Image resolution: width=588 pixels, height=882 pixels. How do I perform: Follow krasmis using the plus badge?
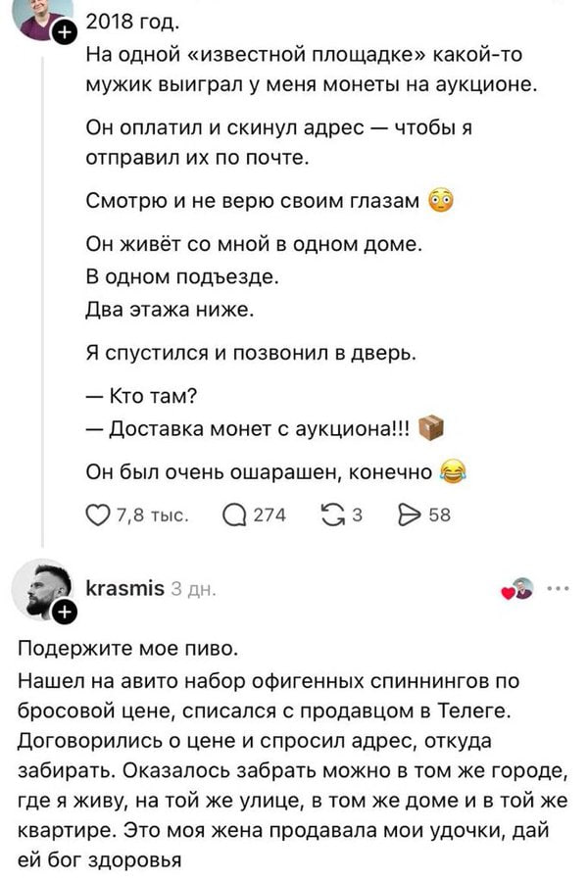[x=65, y=611]
